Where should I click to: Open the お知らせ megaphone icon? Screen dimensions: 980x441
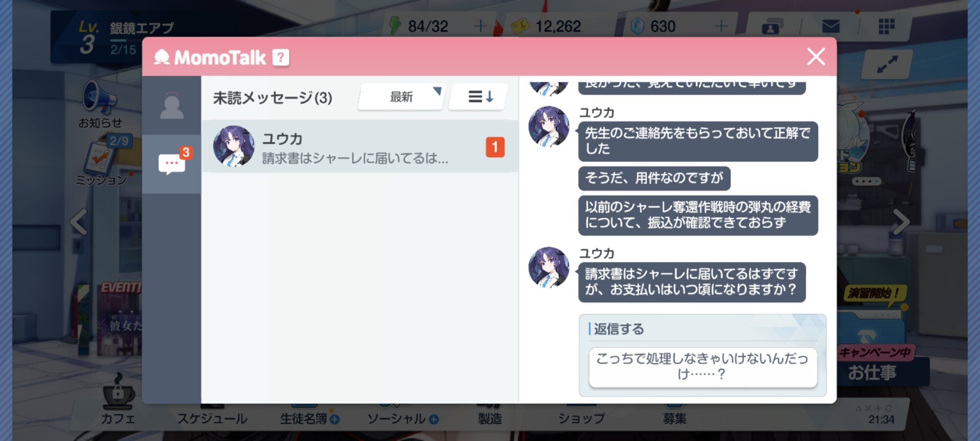(100, 104)
